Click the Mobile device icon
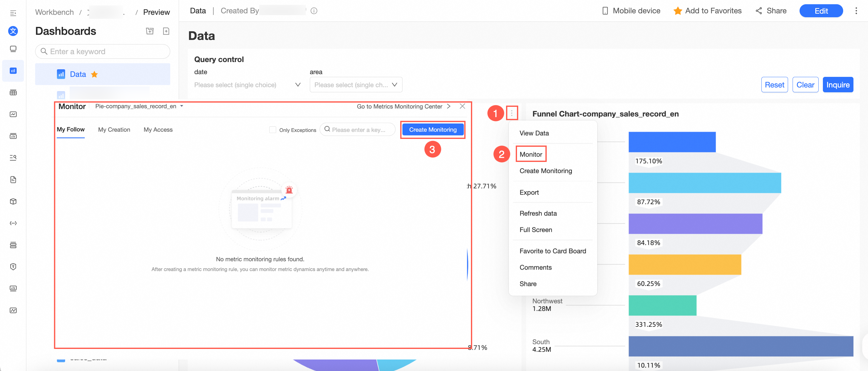 point(605,11)
